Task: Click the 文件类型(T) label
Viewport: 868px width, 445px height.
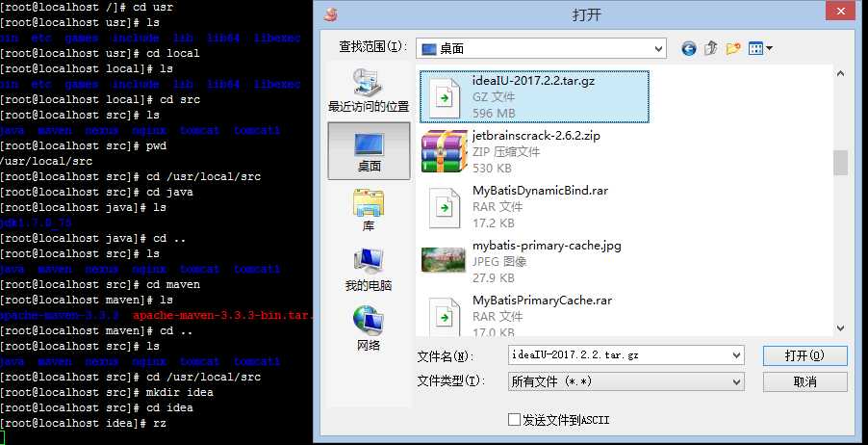Action: (x=451, y=380)
